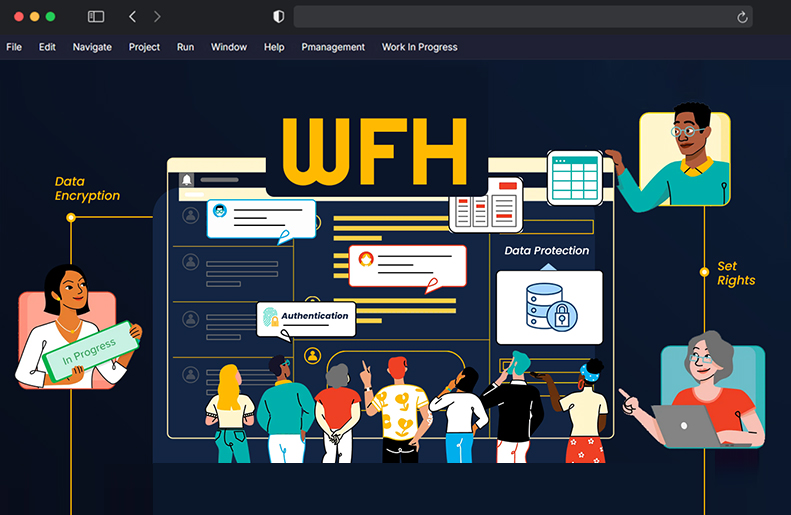Open the Edit menu
The height and width of the screenshot is (515, 791).
click(47, 47)
